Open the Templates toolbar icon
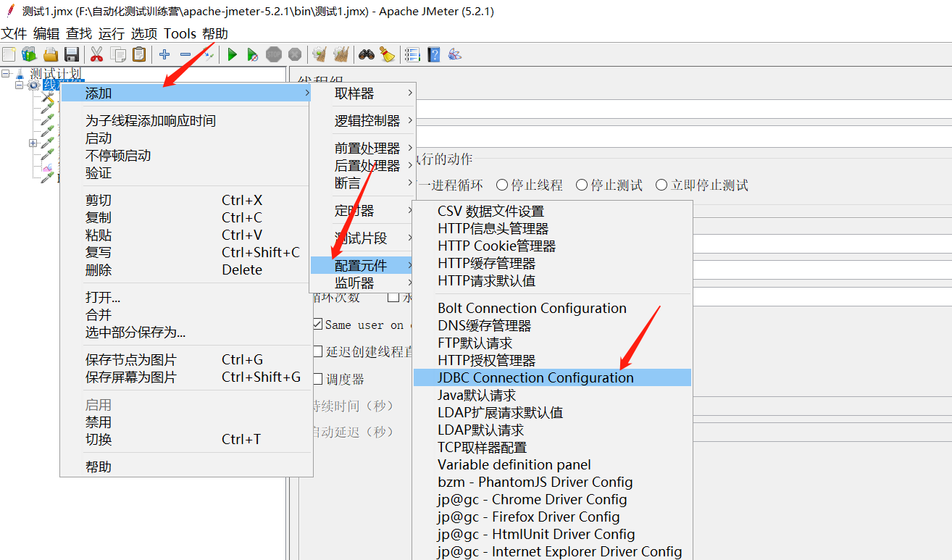 pyautogui.click(x=29, y=54)
